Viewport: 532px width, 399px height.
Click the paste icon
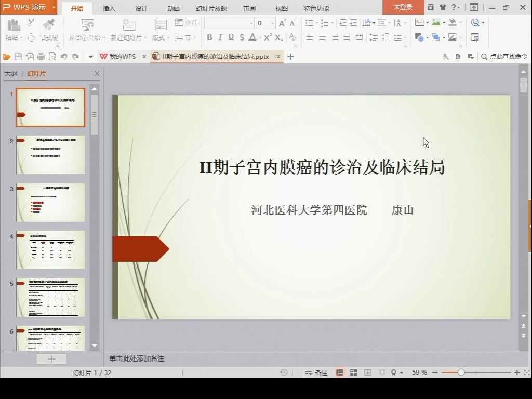coord(13,25)
